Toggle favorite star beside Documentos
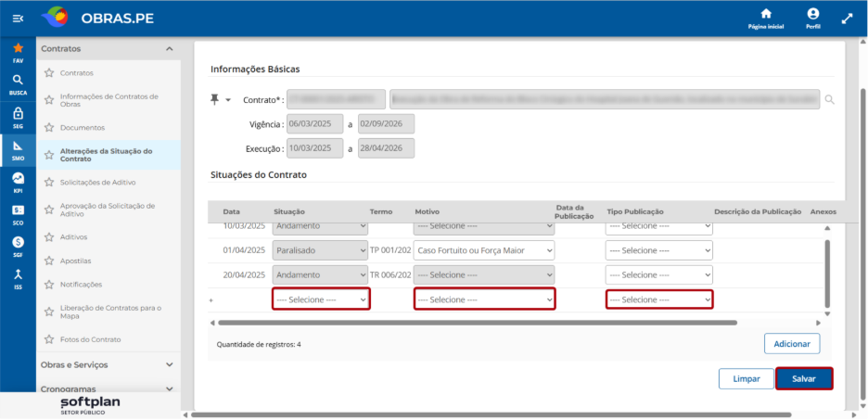Screen dimensions: 868x420 coord(49,127)
